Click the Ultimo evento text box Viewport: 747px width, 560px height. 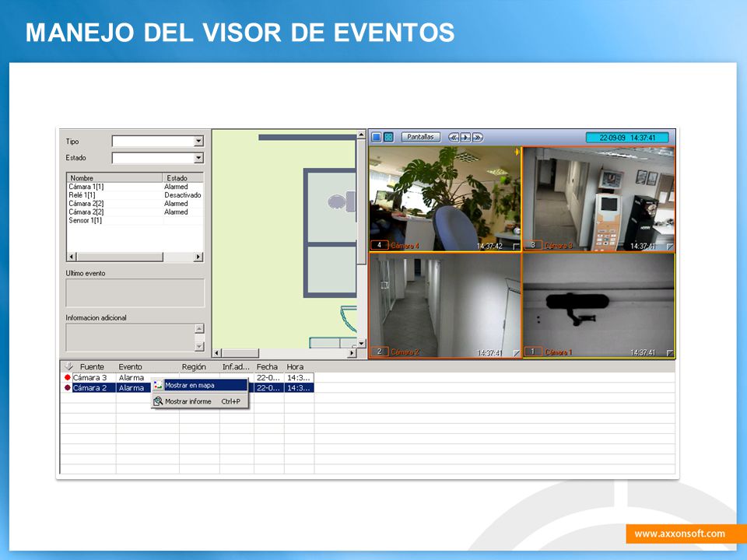pos(135,293)
